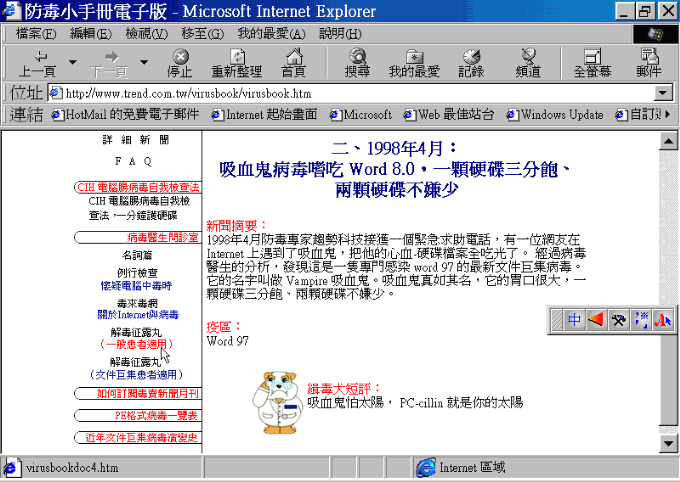Expand the back button history dropdown arrow

point(73,62)
